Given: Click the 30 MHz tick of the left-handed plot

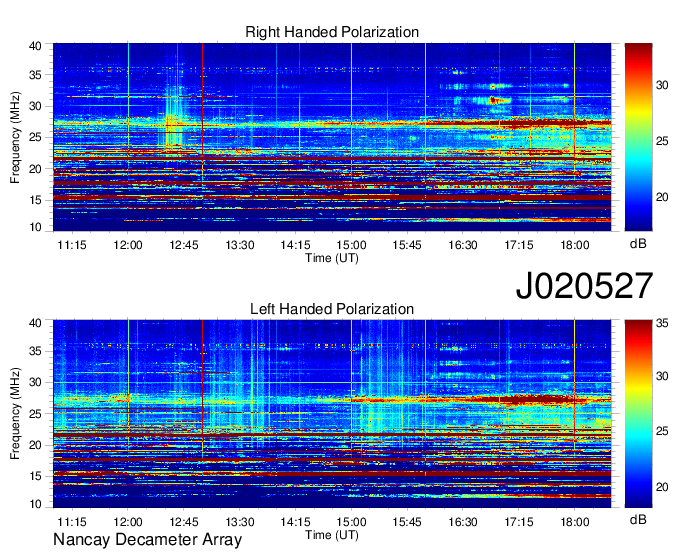Looking at the screenshot, I should pyautogui.click(x=35, y=382).
